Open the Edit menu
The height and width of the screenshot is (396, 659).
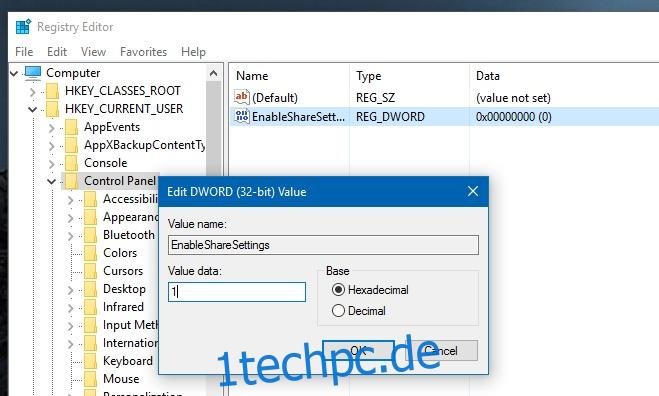[x=57, y=52]
